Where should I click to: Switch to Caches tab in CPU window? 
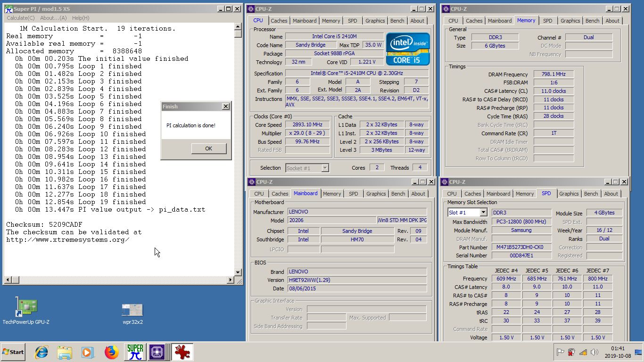279,21
